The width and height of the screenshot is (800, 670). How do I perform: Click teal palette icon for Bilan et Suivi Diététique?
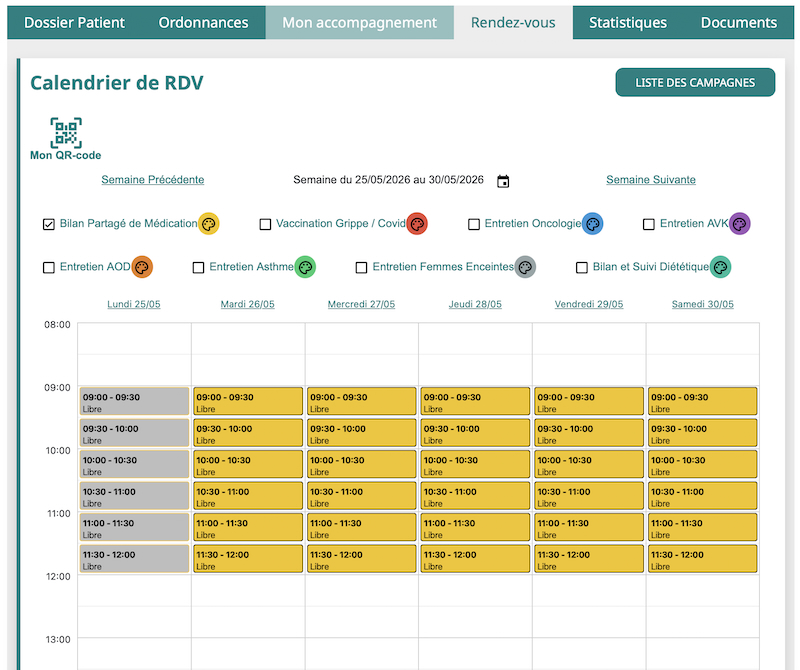click(x=720, y=267)
